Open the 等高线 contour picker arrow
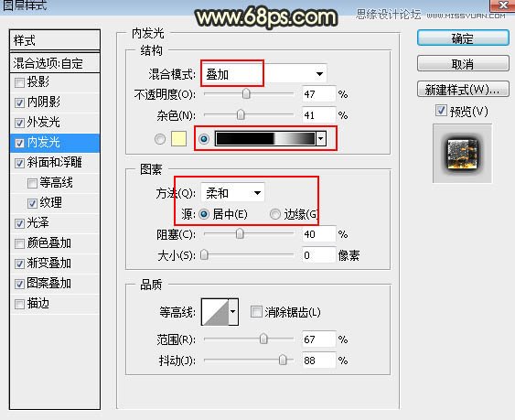 pos(233,311)
